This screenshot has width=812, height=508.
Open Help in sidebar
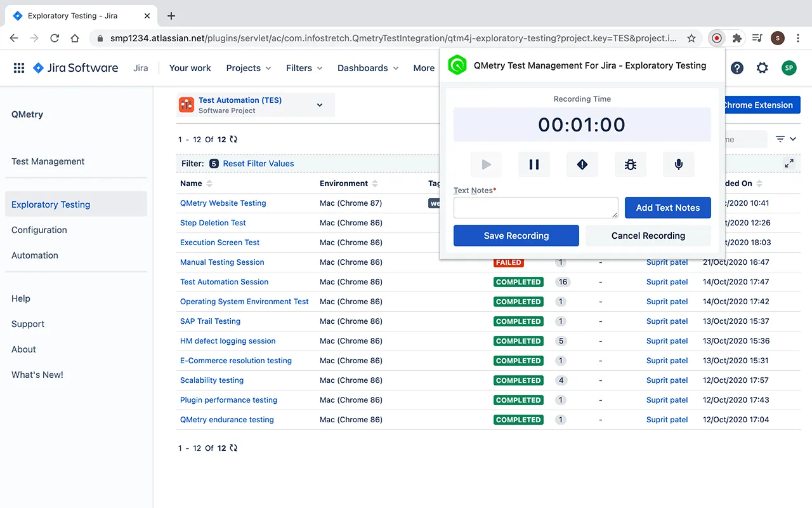[x=21, y=298]
